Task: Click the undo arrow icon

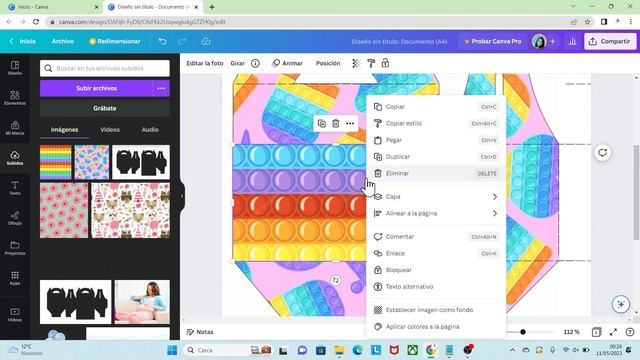Action: (x=162, y=41)
